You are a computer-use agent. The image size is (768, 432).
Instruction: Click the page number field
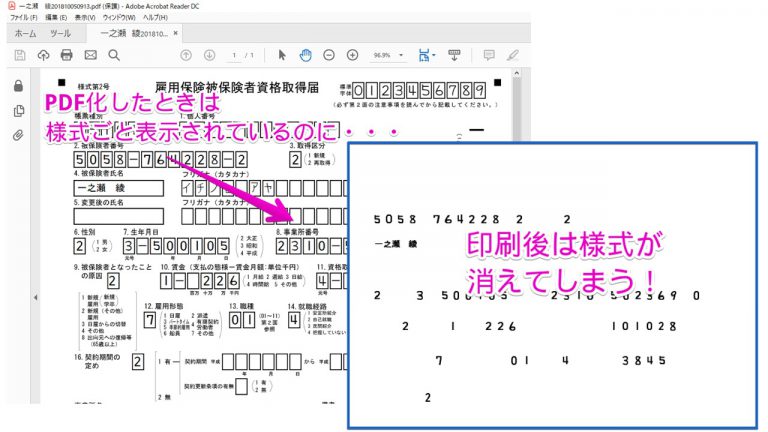tap(235, 55)
